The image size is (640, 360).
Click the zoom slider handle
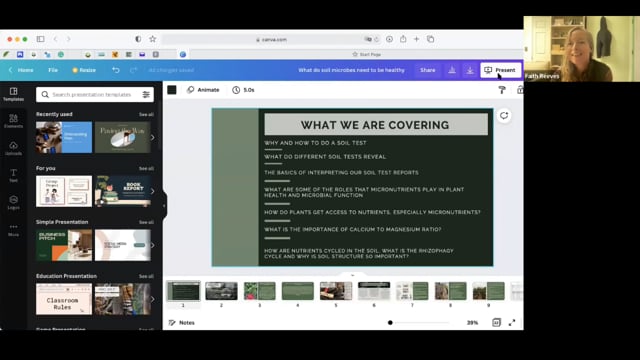point(390,322)
